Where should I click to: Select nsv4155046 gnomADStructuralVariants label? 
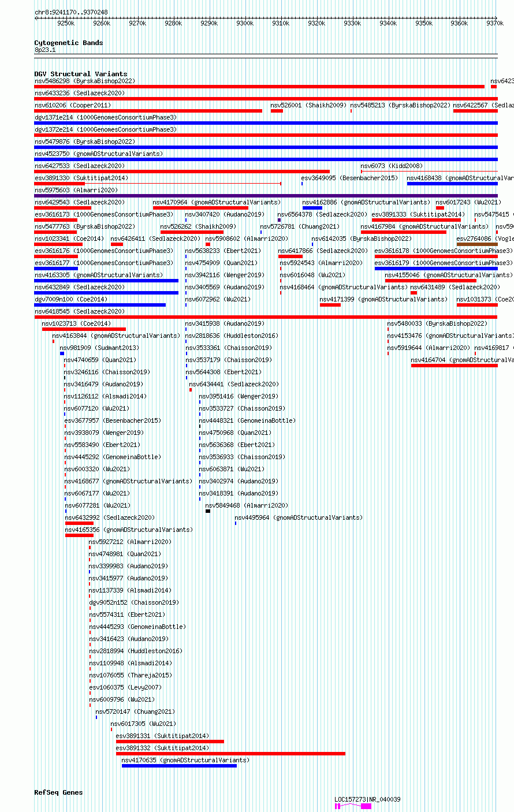click(449, 275)
